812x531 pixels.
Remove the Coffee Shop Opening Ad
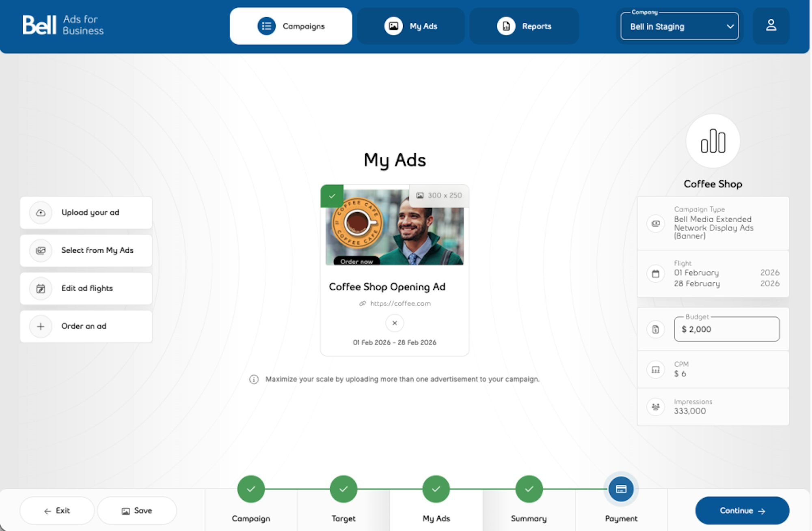click(x=394, y=323)
